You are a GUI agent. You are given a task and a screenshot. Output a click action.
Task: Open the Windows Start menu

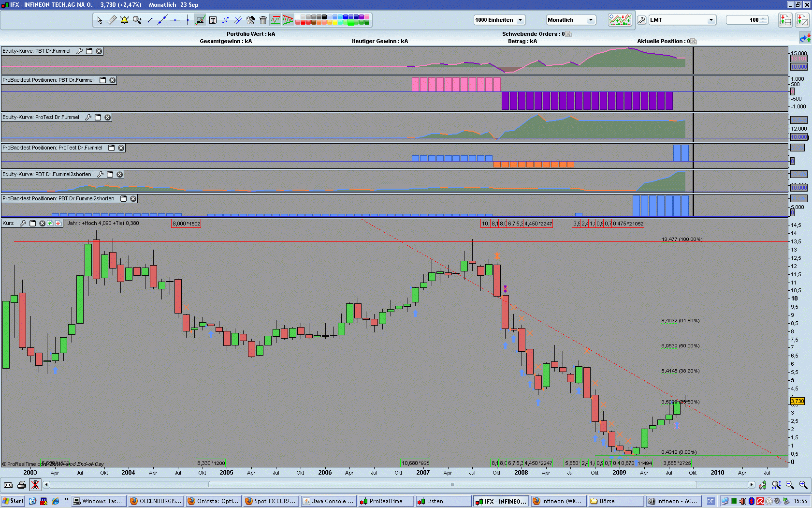13,501
